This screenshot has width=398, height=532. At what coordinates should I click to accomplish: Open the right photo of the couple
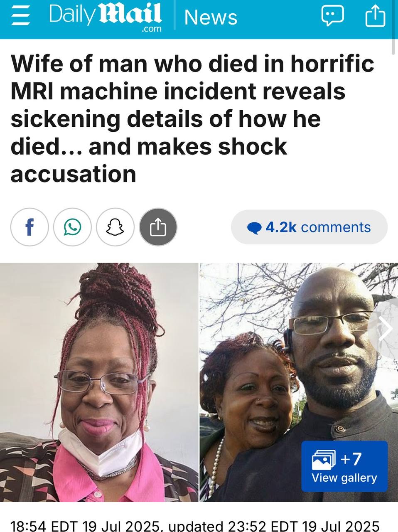pyautogui.click(x=299, y=382)
